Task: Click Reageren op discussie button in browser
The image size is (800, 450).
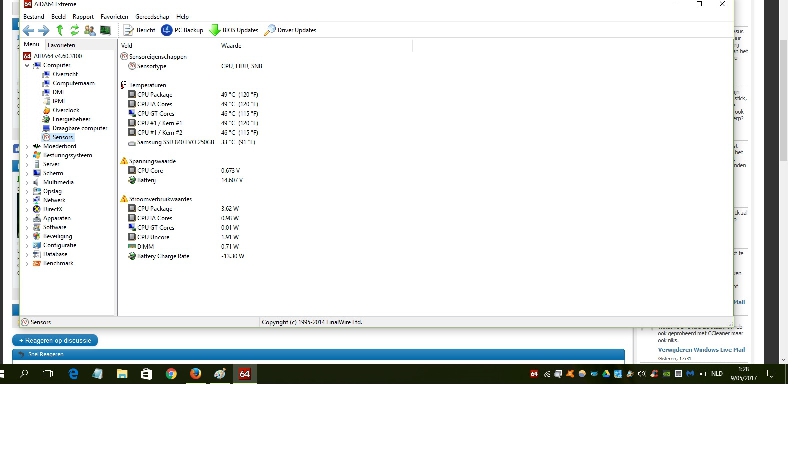Action: tap(55, 340)
